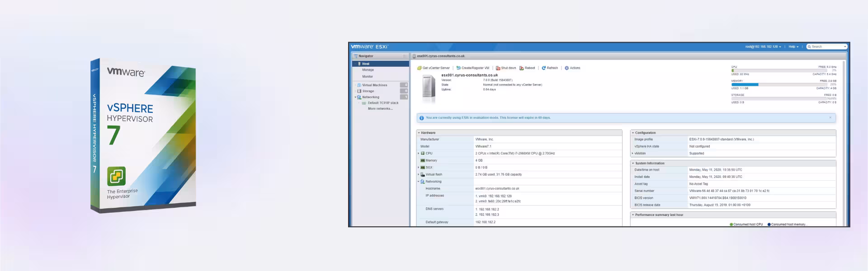Click the Virtual Machines count badge

[404, 85]
